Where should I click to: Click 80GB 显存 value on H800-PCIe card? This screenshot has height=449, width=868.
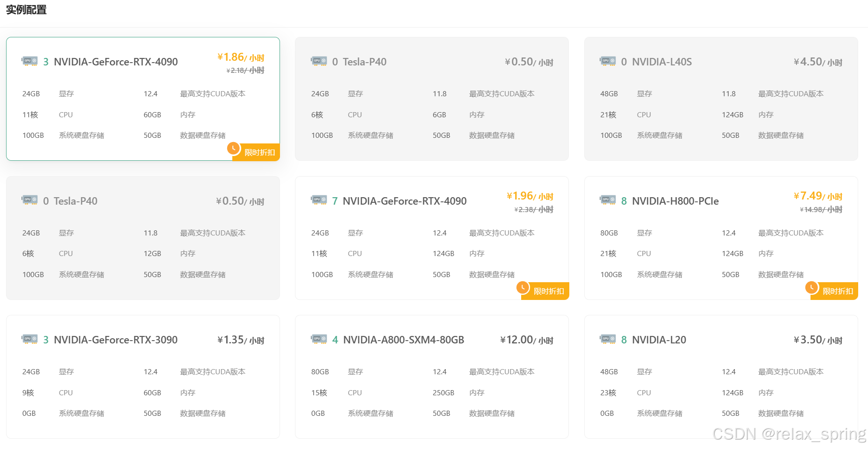click(609, 233)
